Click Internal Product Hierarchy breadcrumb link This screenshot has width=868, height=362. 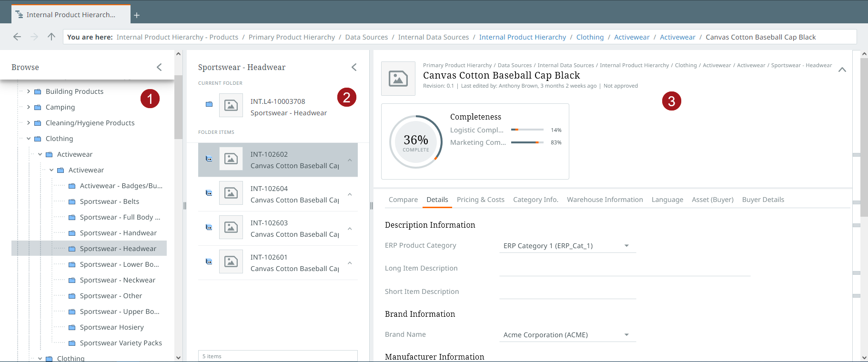click(x=522, y=37)
